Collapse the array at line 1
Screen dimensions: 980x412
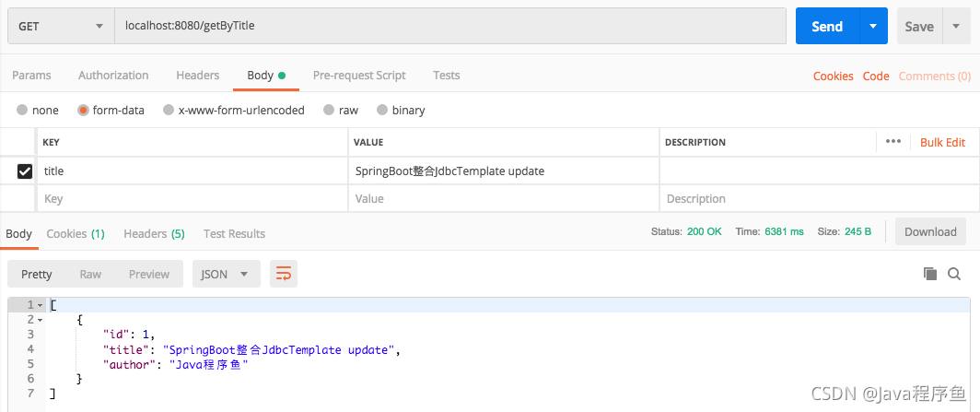pyautogui.click(x=40, y=305)
